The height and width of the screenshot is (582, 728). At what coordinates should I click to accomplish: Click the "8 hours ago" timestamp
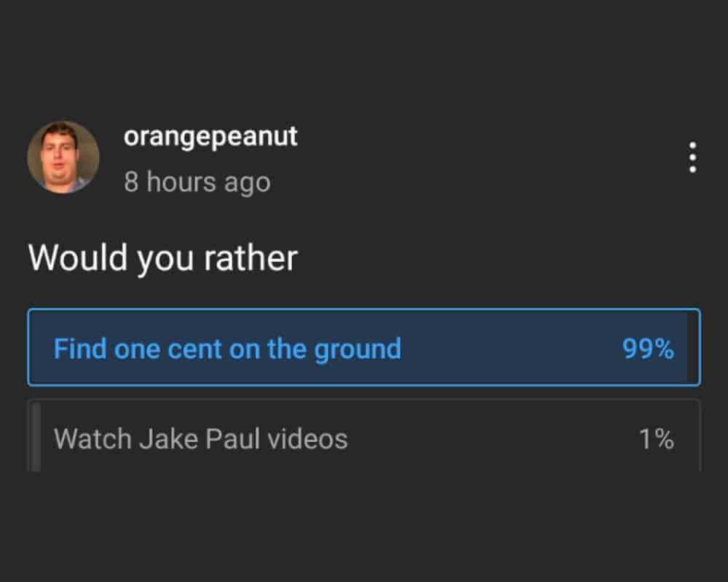[197, 182]
